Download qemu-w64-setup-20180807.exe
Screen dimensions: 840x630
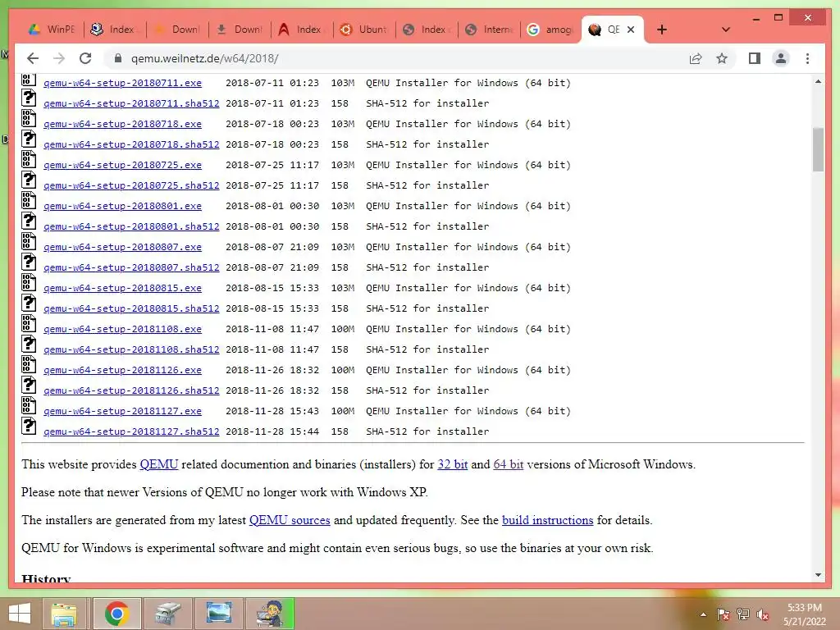pyautogui.click(x=123, y=248)
